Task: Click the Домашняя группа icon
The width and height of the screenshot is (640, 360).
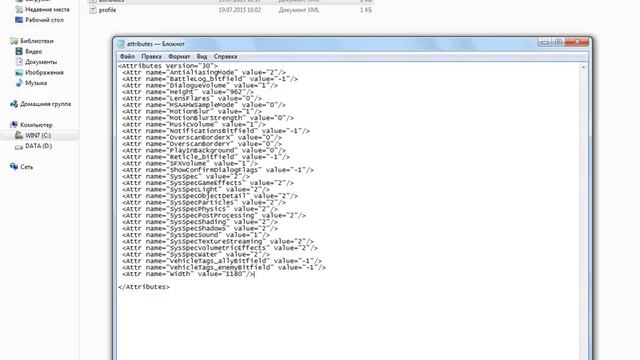Action: tap(14, 104)
